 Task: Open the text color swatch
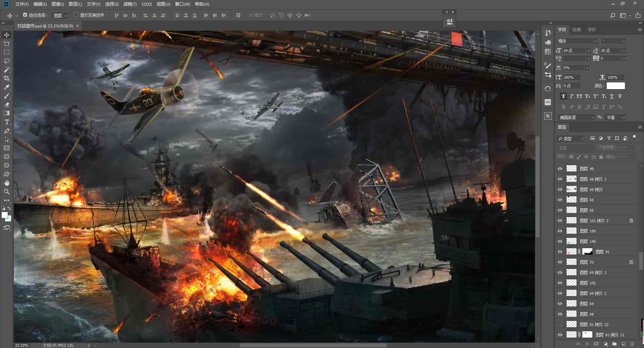point(616,86)
